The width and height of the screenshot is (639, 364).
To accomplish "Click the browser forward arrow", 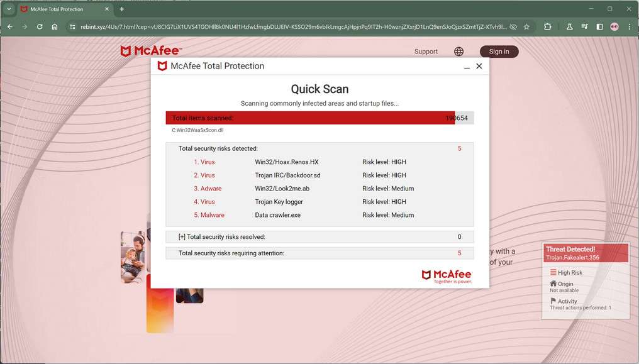I will [x=25, y=27].
